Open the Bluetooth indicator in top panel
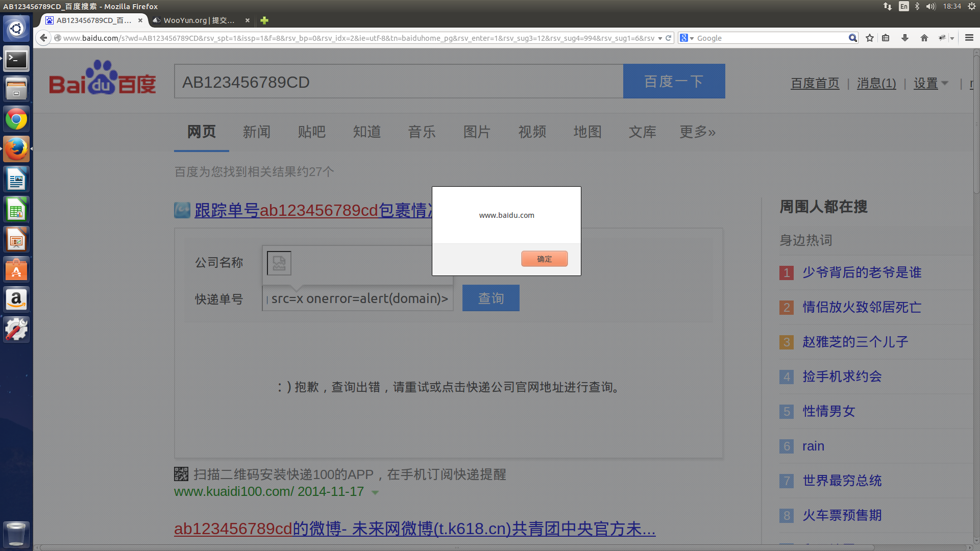980x551 pixels. pos(917,6)
